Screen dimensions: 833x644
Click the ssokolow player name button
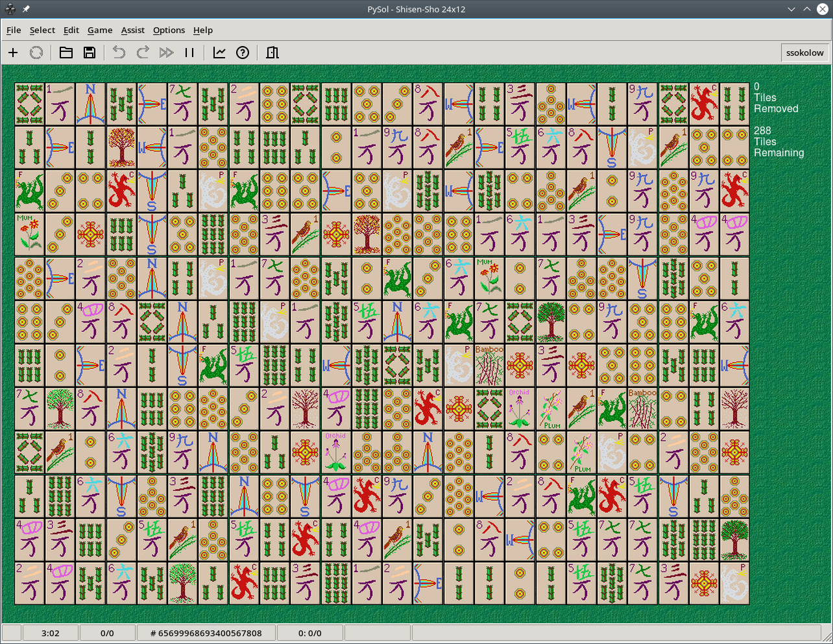[x=804, y=53]
